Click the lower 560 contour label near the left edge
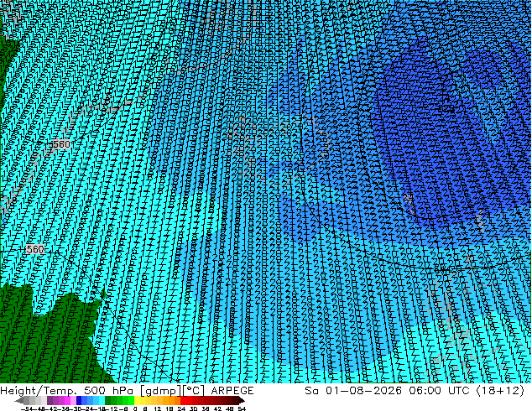 click(x=35, y=250)
